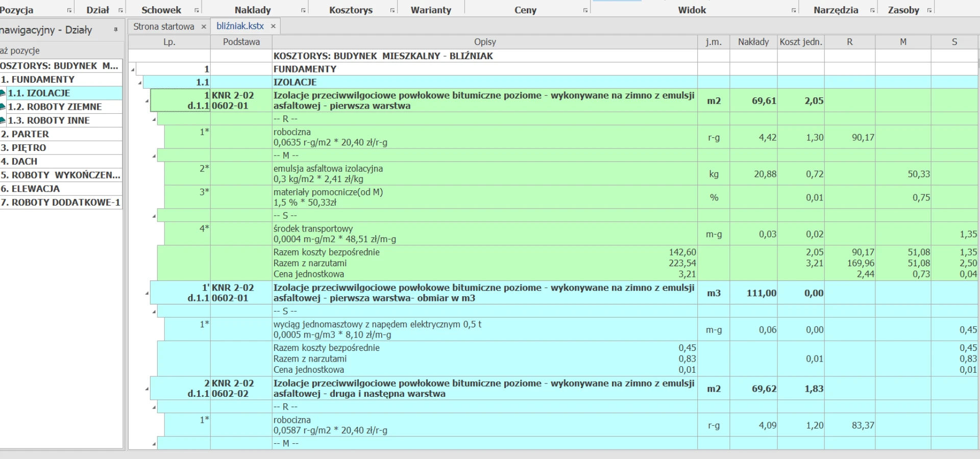This screenshot has height=459, width=980.
Task: Select 6. ELEWACJA in the navigation tree
Action: pyautogui.click(x=61, y=189)
